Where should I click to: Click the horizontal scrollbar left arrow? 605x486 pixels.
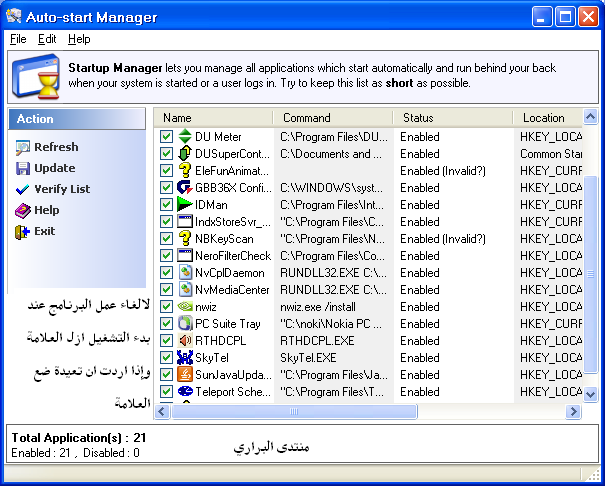[162, 411]
